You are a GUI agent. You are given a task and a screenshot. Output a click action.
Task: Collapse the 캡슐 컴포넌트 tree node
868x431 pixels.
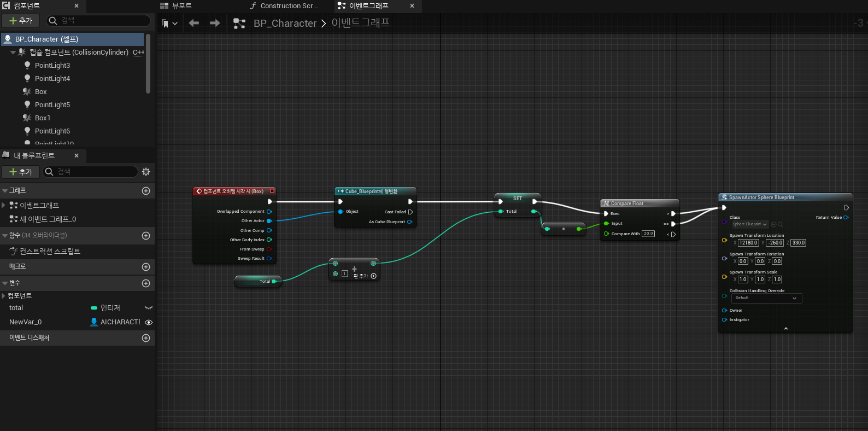pos(13,53)
